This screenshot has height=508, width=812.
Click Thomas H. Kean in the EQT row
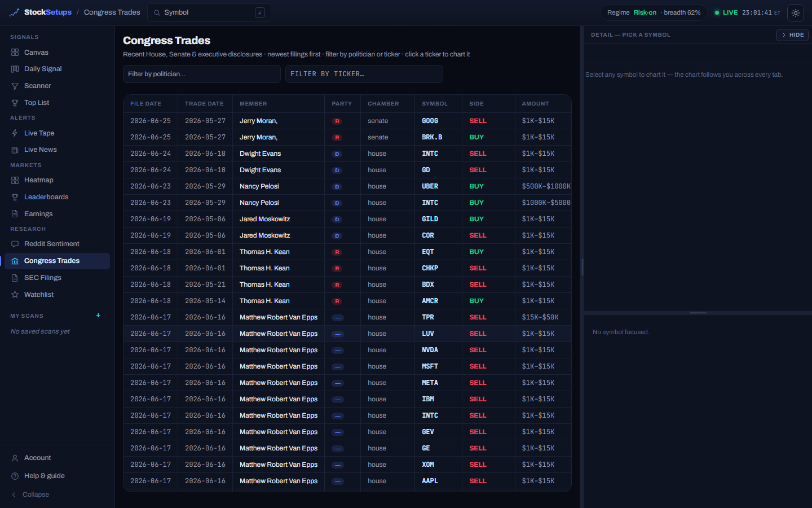pos(264,252)
